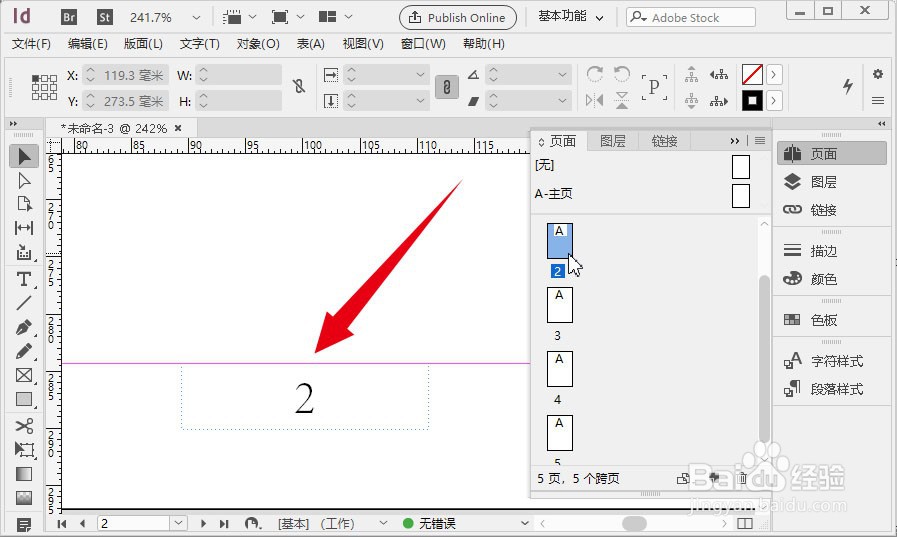The width and height of the screenshot is (897, 537).
Task: Open the page number dropdown in status bar
Action: 178,523
